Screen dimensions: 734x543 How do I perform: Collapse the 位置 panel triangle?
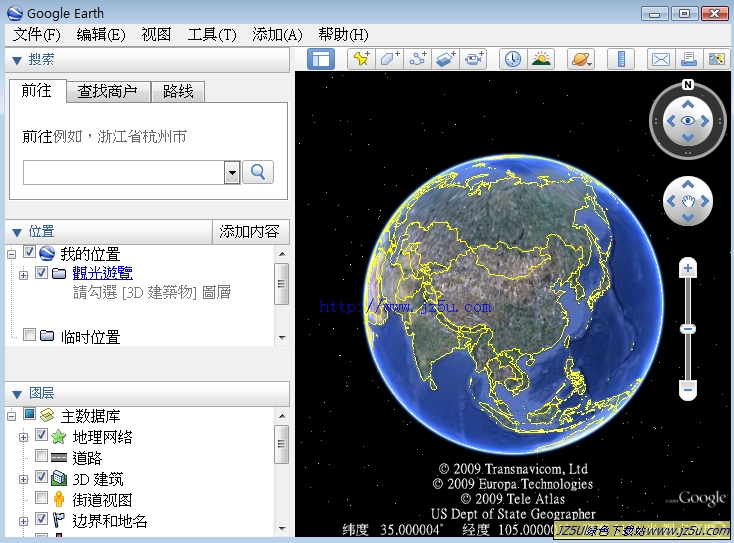pyautogui.click(x=17, y=232)
